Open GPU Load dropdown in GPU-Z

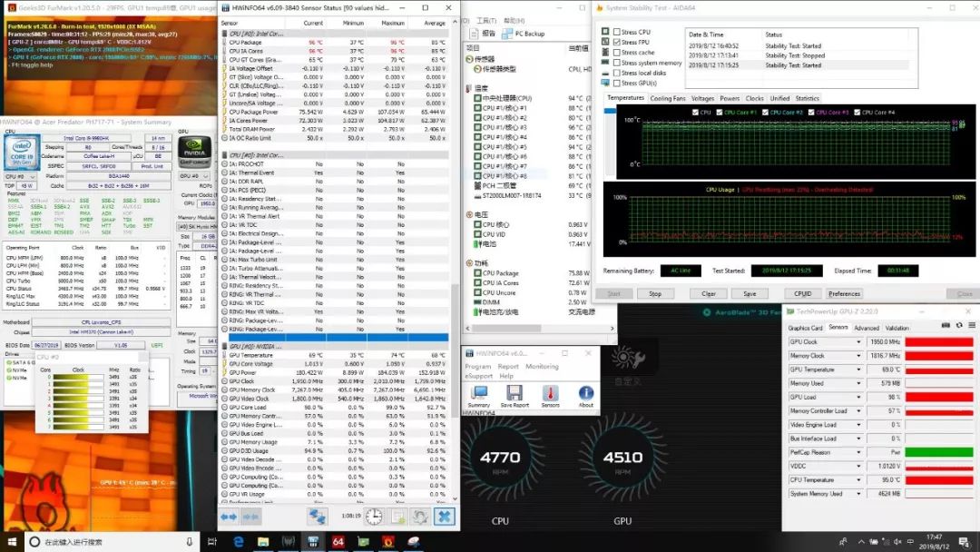point(858,397)
